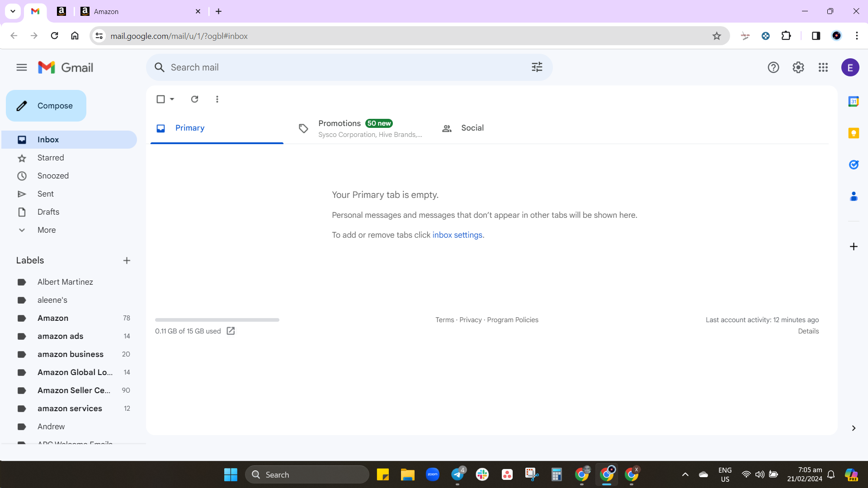
Task: Go to the browser home page icon
Action: coord(75,36)
